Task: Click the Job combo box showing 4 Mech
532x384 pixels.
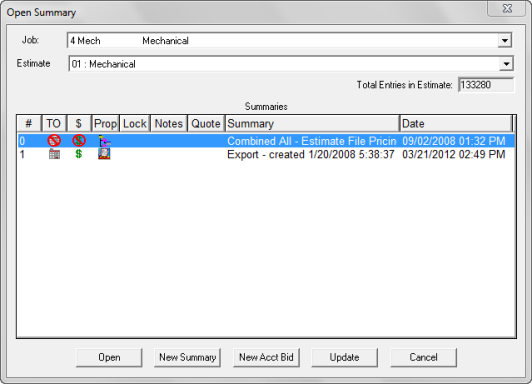Action: tap(289, 41)
